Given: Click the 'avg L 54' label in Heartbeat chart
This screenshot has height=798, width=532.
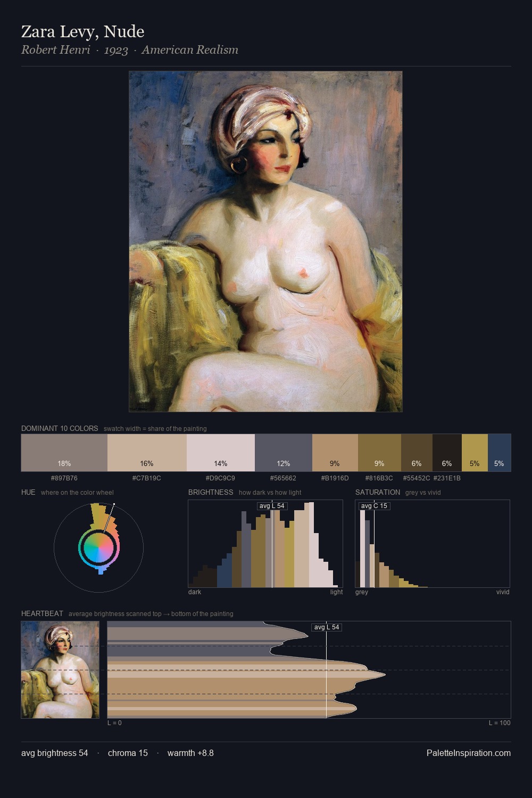Looking at the screenshot, I should click(326, 627).
